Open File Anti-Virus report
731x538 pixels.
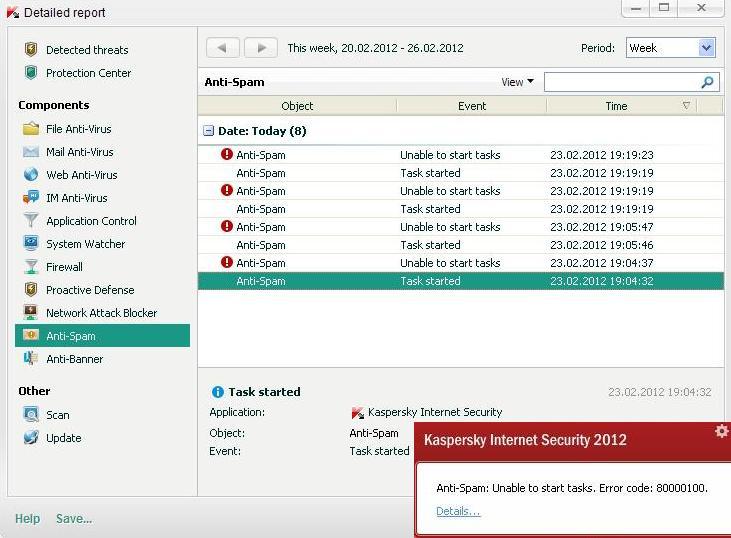click(79, 129)
